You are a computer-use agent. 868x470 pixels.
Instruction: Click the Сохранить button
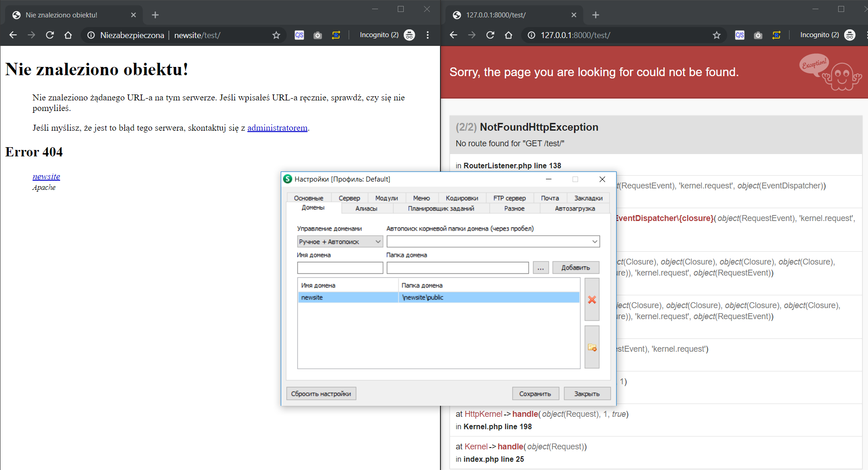click(535, 394)
